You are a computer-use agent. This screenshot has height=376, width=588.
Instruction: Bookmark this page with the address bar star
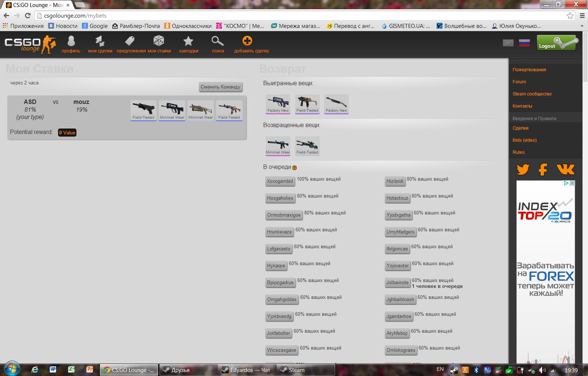(x=570, y=15)
